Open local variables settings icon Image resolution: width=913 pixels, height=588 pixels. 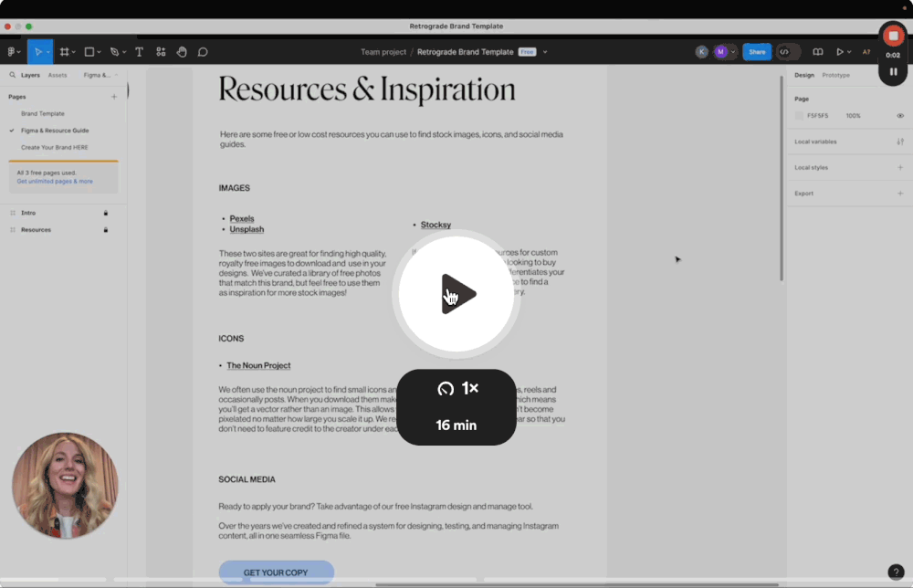point(900,142)
